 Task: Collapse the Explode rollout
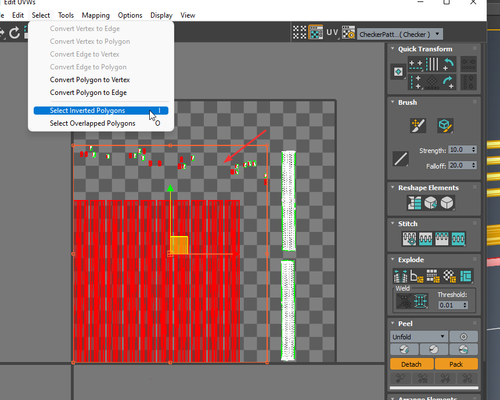393,259
